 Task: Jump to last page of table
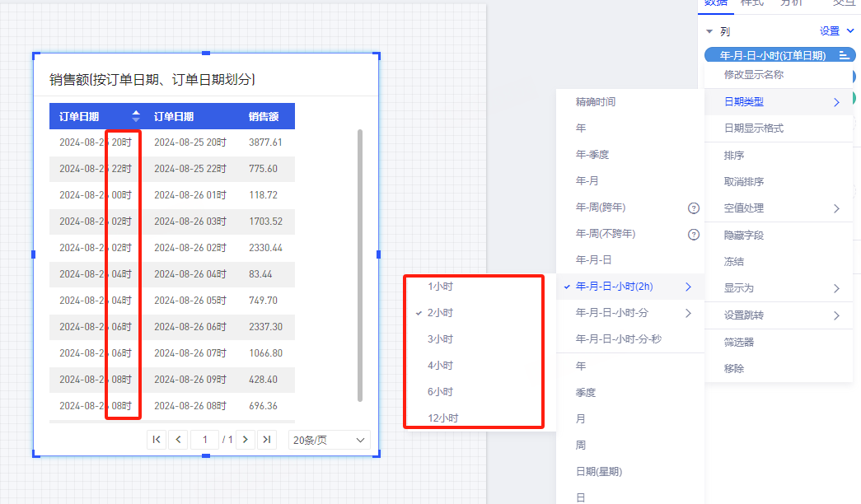click(x=266, y=440)
